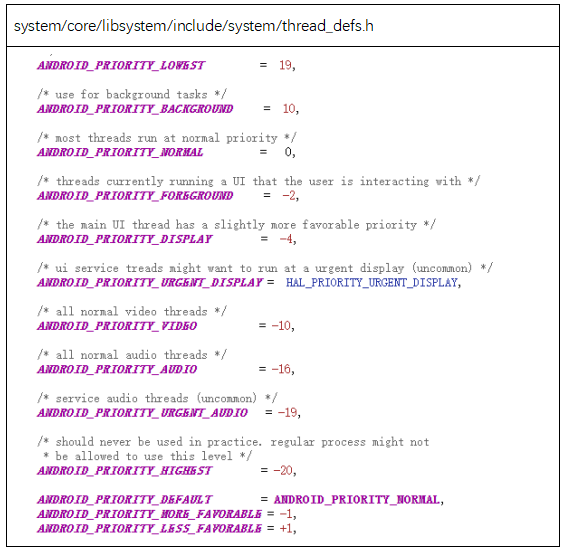The image size is (565, 552).
Task: Select ANDROID_PRIORITY_URGENT_DISPLAY identifier
Action: [150, 282]
